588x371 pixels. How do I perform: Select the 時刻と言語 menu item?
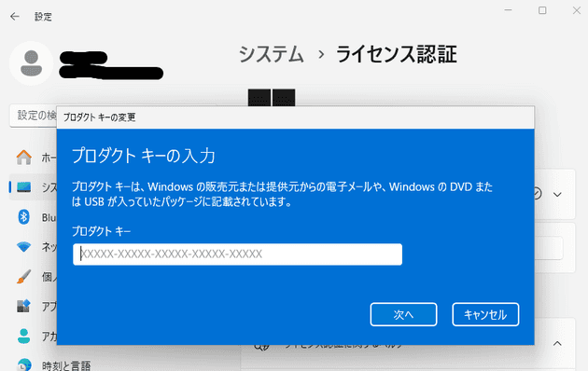click(x=66, y=365)
